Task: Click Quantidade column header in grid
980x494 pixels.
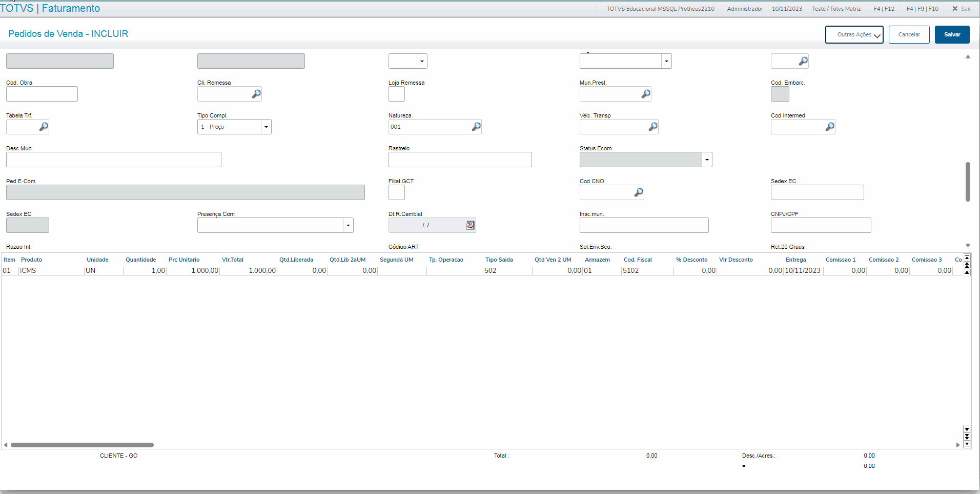Action: pyautogui.click(x=140, y=260)
